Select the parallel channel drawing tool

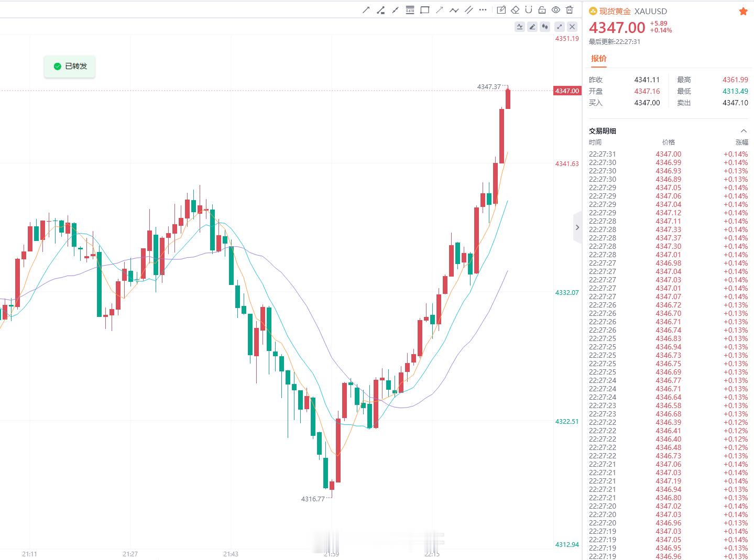click(469, 10)
